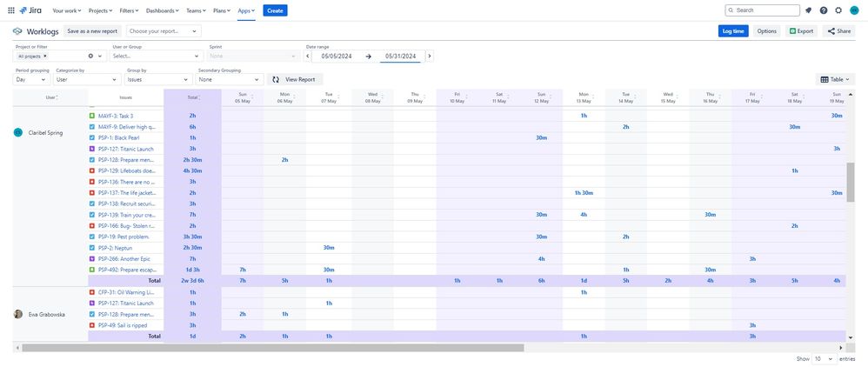The height and width of the screenshot is (367, 868).
Task: Click the bug icon for CFP-31
Action: (x=92, y=291)
